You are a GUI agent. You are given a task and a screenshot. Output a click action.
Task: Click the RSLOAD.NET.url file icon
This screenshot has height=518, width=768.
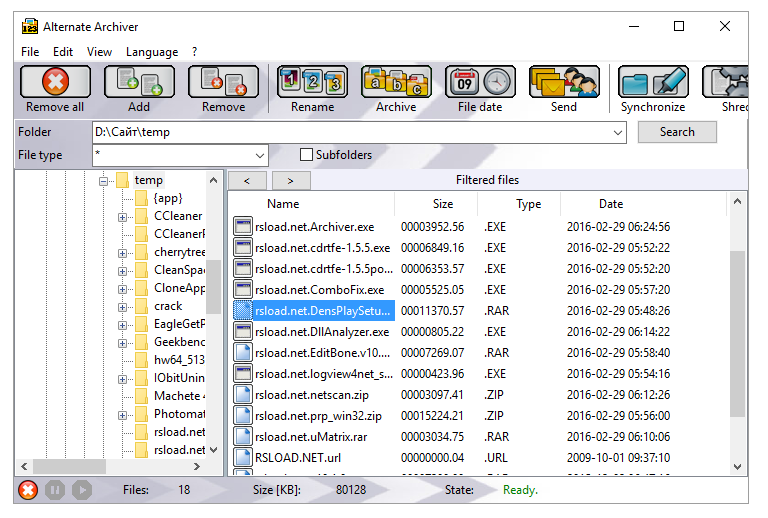pos(242,458)
